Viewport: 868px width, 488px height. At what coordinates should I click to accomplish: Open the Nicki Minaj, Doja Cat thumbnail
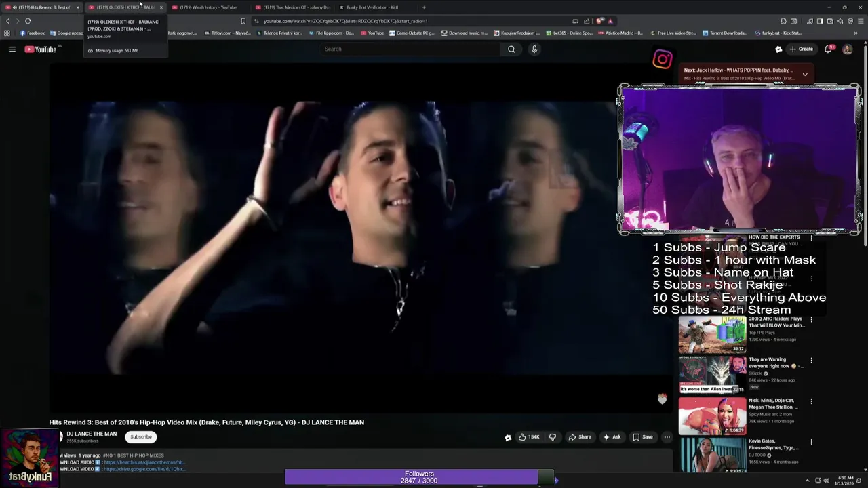click(x=712, y=415)
